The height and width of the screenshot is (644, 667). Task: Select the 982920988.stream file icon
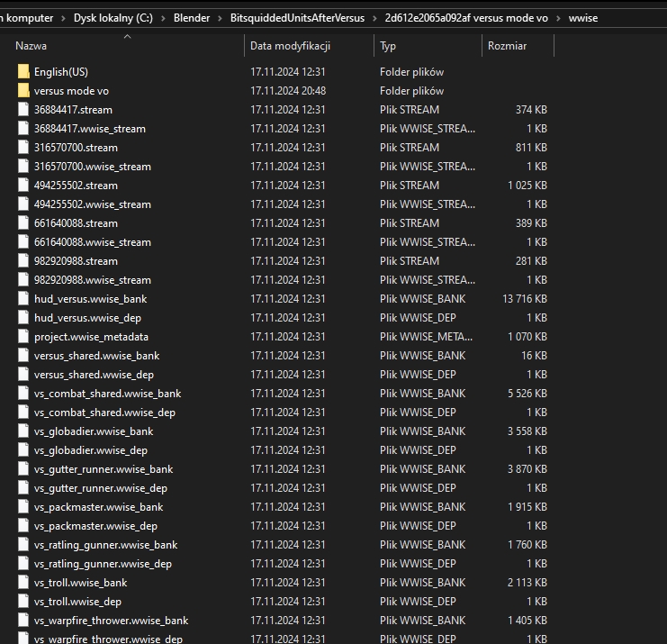point(23,261)
